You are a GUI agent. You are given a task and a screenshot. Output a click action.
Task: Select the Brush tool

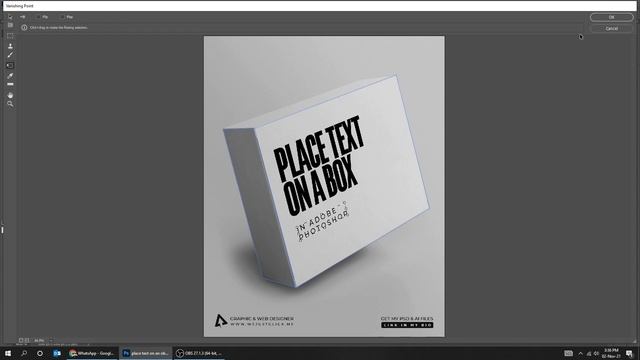[10, 55]
